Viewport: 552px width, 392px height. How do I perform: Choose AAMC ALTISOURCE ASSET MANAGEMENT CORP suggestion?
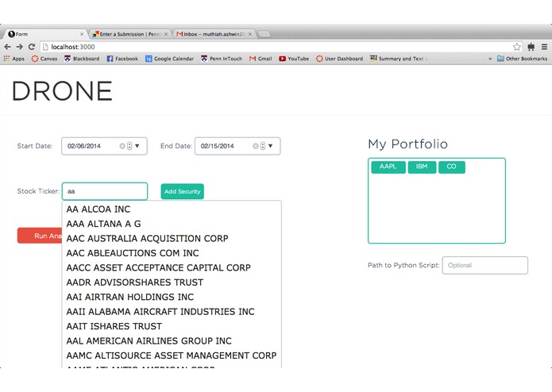[x=172, y=355]
